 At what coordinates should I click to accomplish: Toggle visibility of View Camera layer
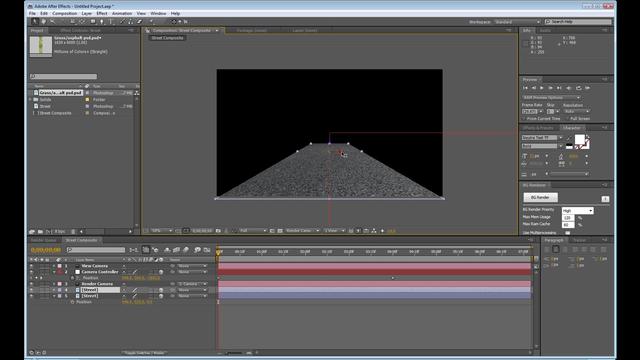point(31,266)
